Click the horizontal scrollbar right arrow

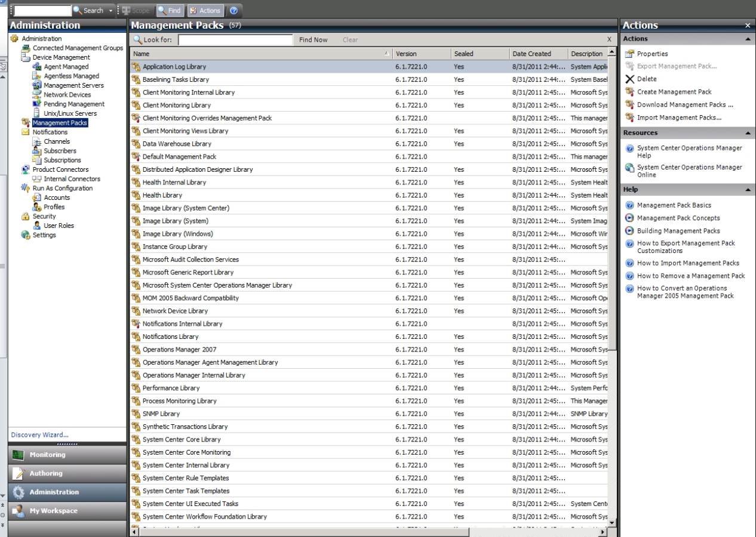coord(603,532)
